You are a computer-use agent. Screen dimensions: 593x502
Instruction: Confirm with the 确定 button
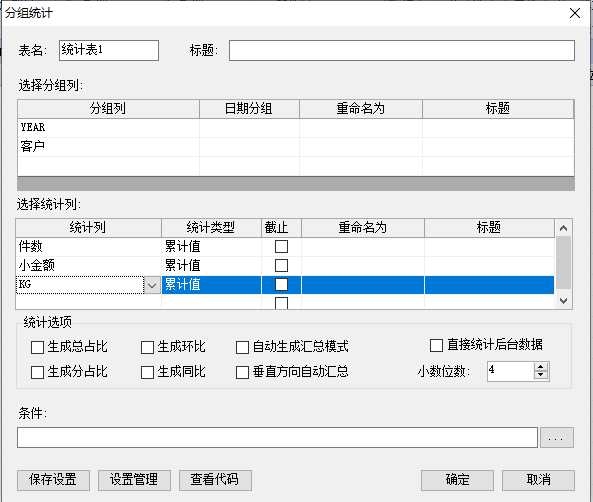pyautogui.click(x=457, y=480)
